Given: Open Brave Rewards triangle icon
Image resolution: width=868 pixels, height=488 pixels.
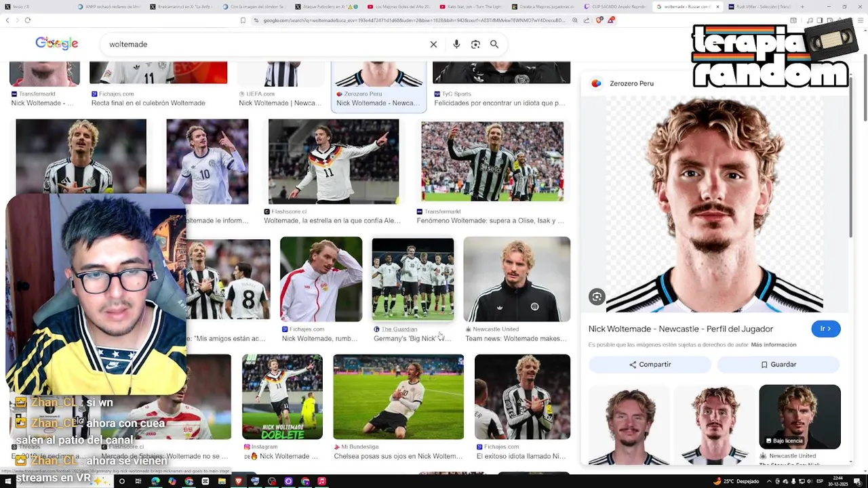Looking at the screenshot, I should 610,20.
